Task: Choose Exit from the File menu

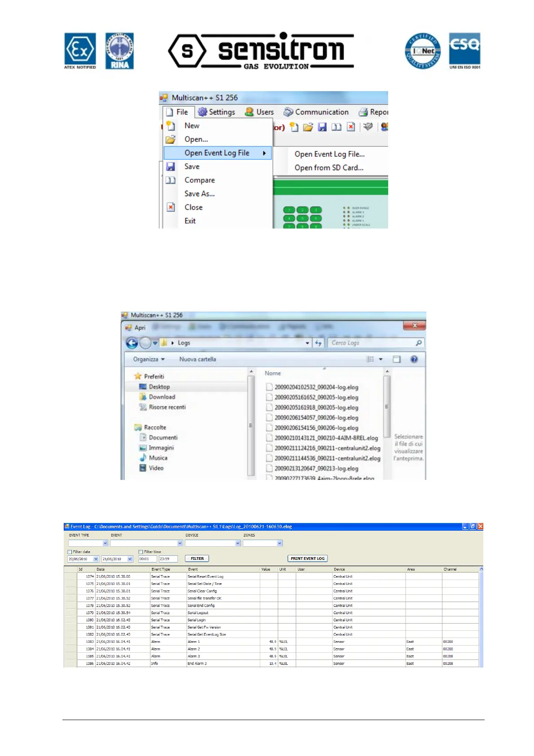Action: point(190,221)
